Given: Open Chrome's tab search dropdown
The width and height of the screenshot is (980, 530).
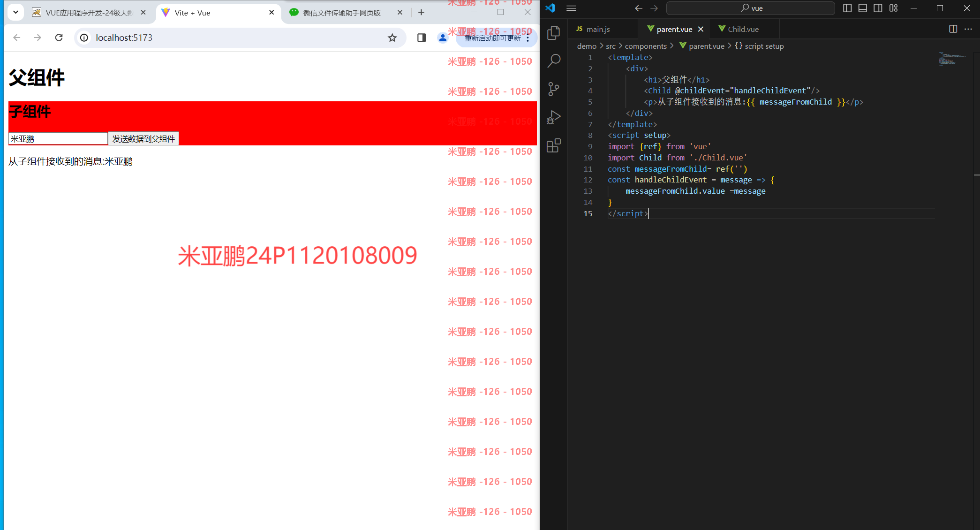Looking at the screenshot, I should (x=15, y=12).
